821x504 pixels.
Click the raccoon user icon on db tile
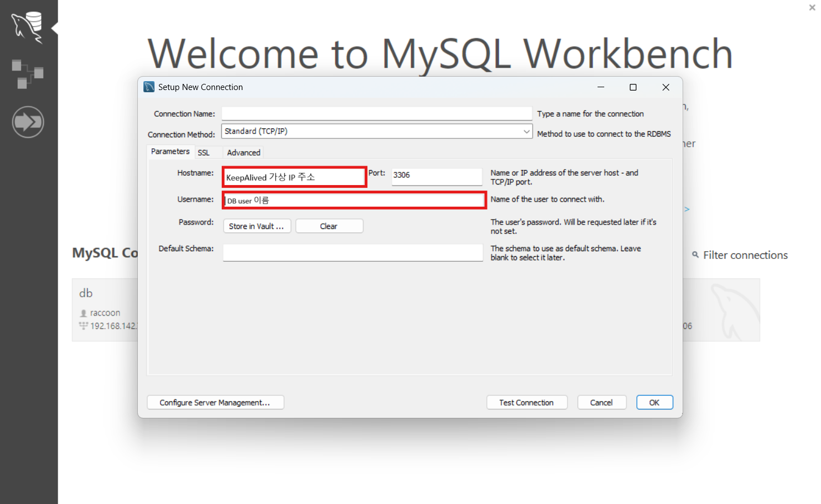click(83, 313)
